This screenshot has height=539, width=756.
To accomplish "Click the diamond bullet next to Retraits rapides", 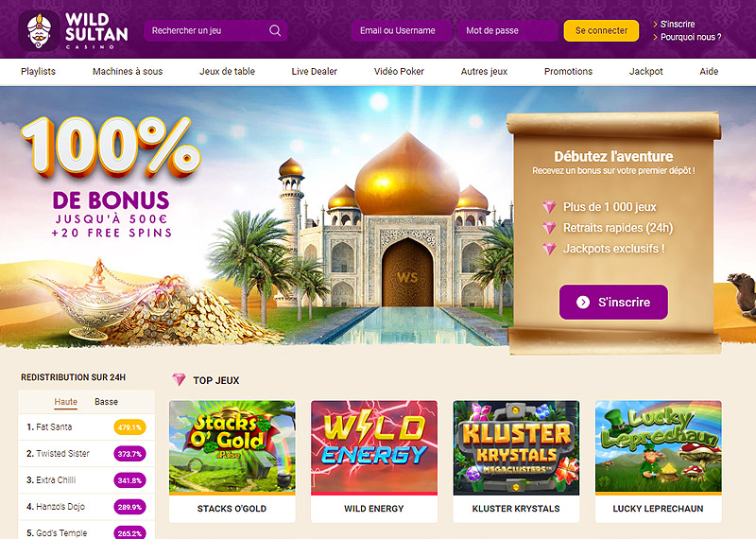I will pyautogui.click(x=549, y=228).
